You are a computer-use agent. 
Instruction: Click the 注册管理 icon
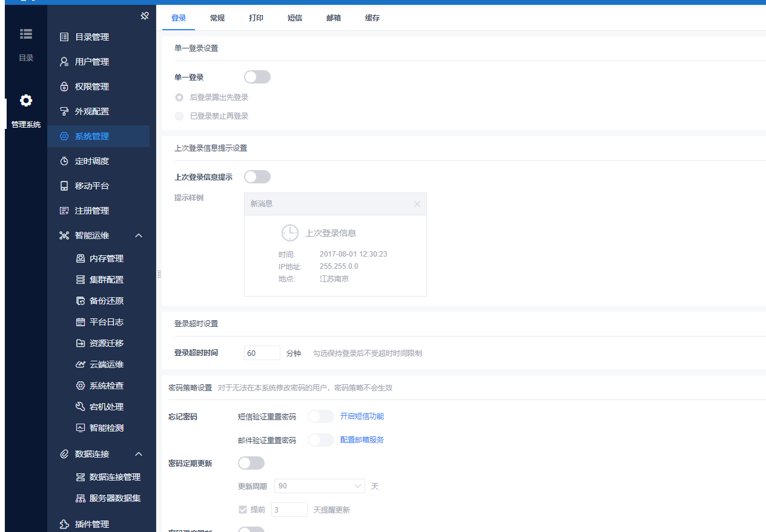(64, 211)
